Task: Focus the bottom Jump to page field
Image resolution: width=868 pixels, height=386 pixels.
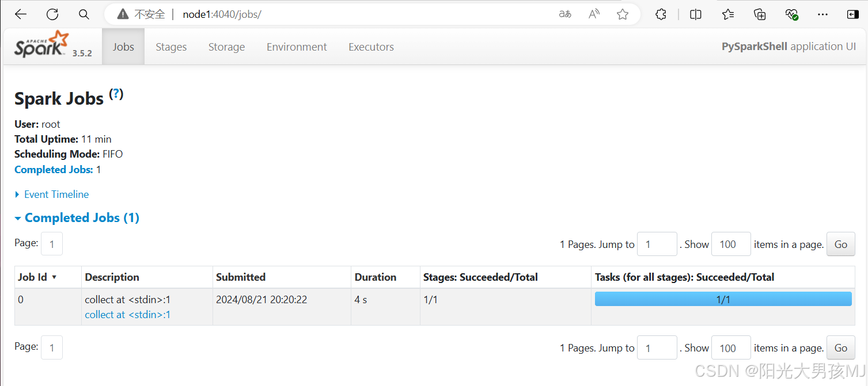Action: pyautogui.click(x=657, y=348)
